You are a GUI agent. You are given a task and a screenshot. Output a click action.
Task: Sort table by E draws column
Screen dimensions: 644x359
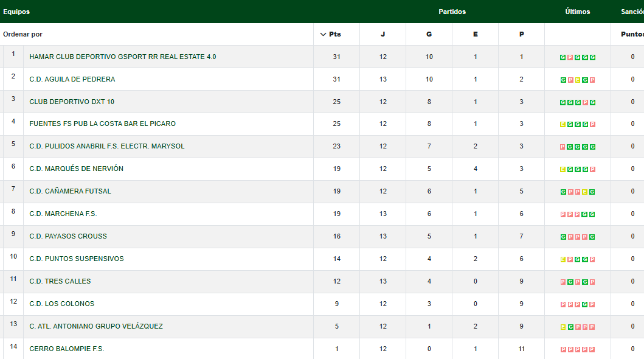coord(475,34)
